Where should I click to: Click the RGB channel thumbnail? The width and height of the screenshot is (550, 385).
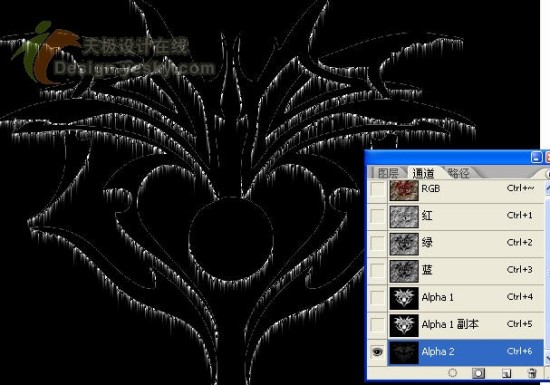click(404, 190)
